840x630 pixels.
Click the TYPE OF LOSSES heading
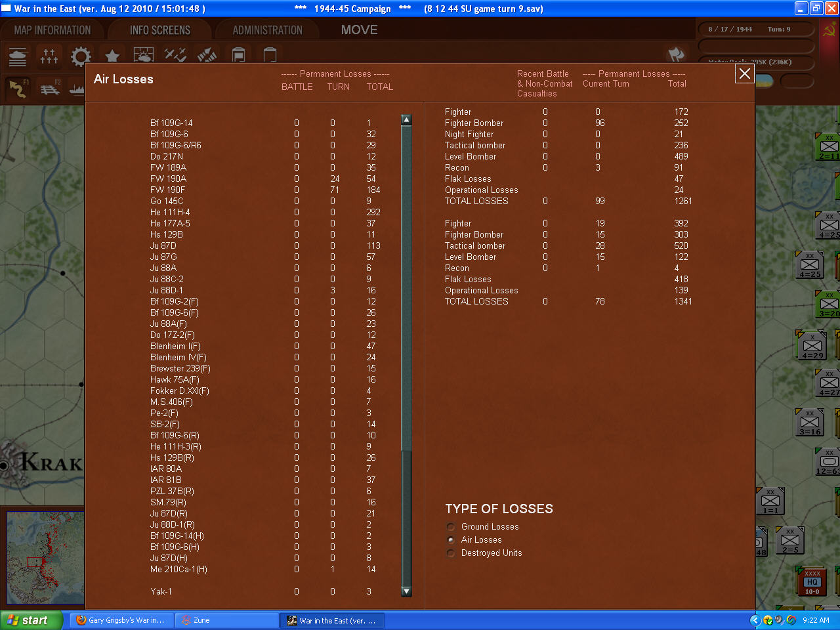(499, 509)
